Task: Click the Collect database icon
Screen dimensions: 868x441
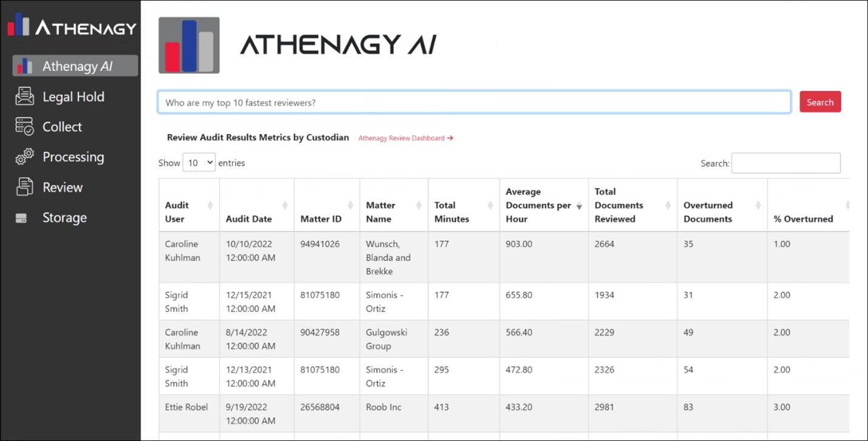Action: click(25, 127)
